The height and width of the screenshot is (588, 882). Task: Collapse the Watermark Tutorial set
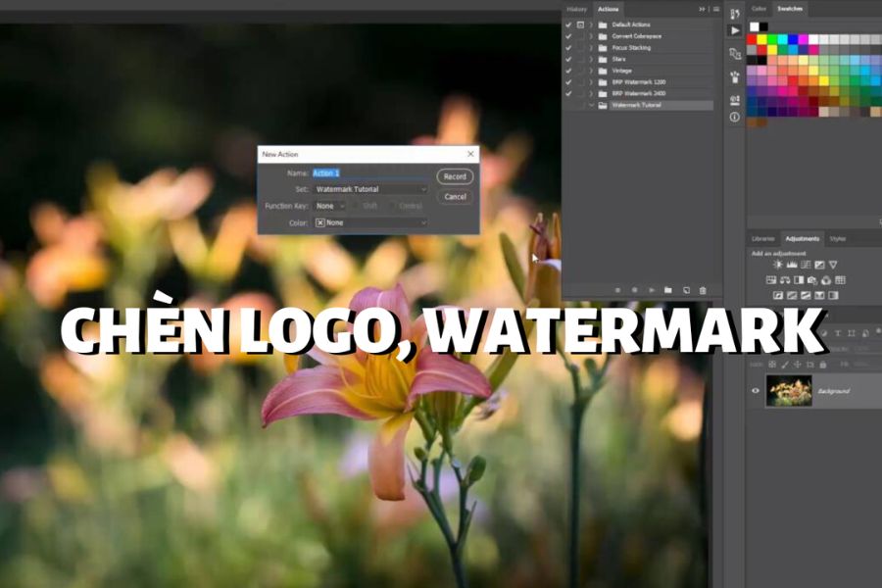pos(591,105)
